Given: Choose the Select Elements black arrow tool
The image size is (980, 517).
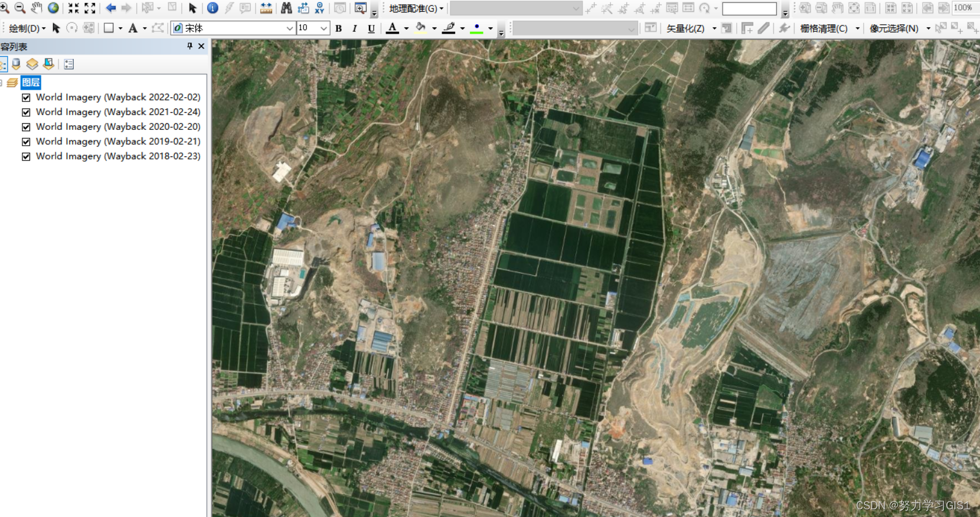Looking at the screenshot, I should pyautogui.click(x=192, y=8).
